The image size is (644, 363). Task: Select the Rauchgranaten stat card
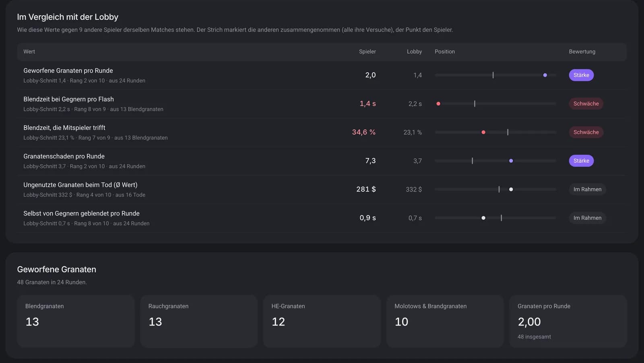pos(199,321)
